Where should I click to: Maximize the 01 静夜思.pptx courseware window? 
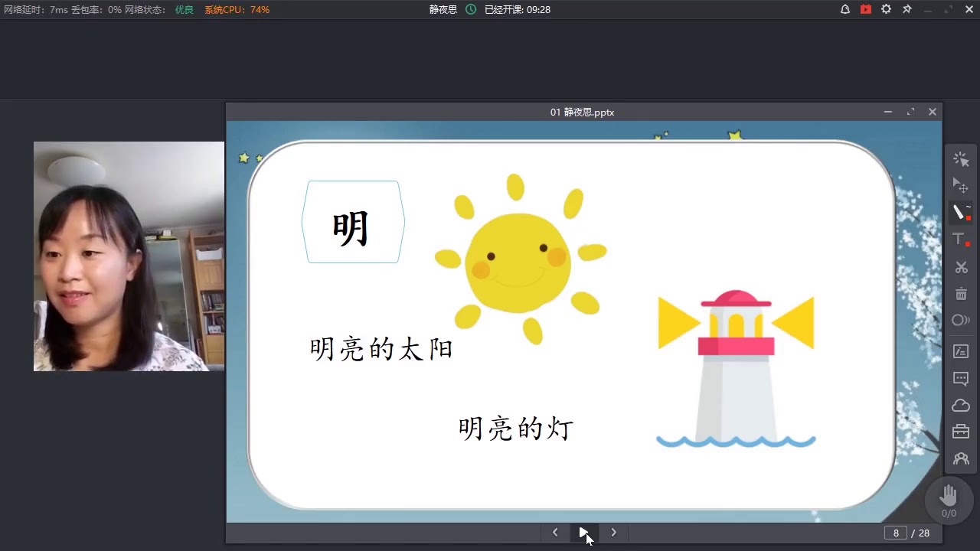pyautogui.click(x=910, y=112)
